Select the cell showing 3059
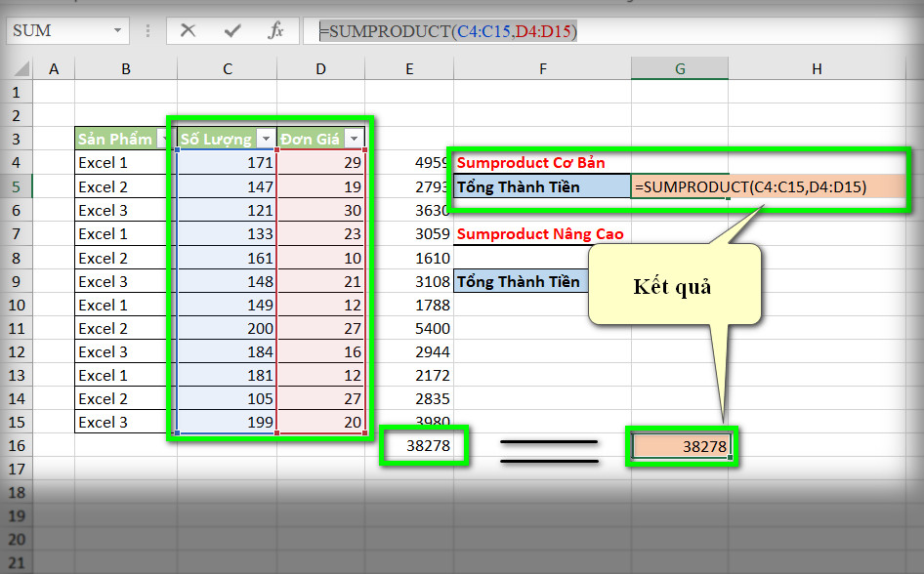The image size is (924, 574). (409, 233)
